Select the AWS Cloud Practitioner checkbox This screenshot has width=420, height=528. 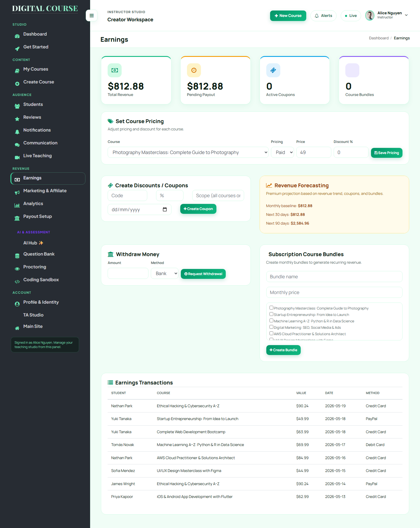pos(271,333)
